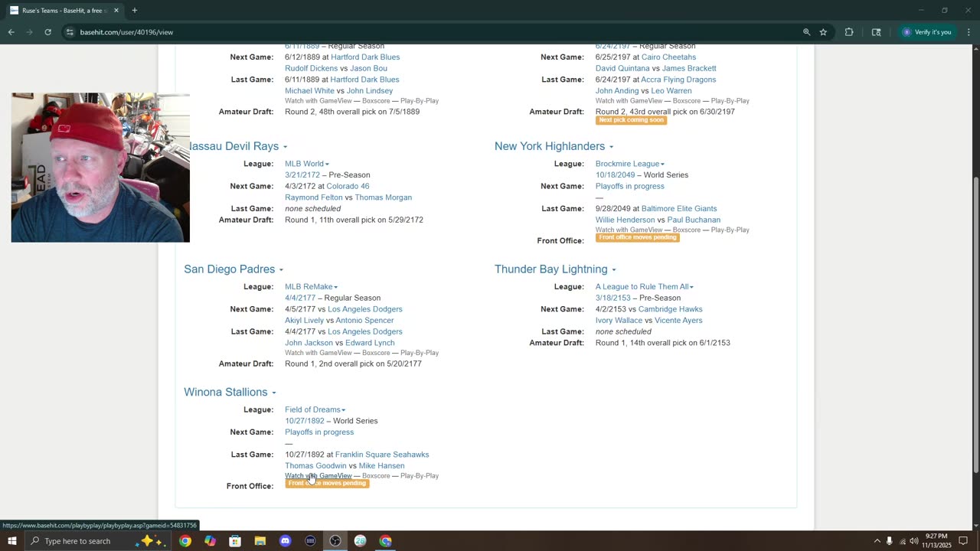Screen dimensions: 980x551
Task: Open the Playoffs in progress link for Winona
Action: coord(319,432)
